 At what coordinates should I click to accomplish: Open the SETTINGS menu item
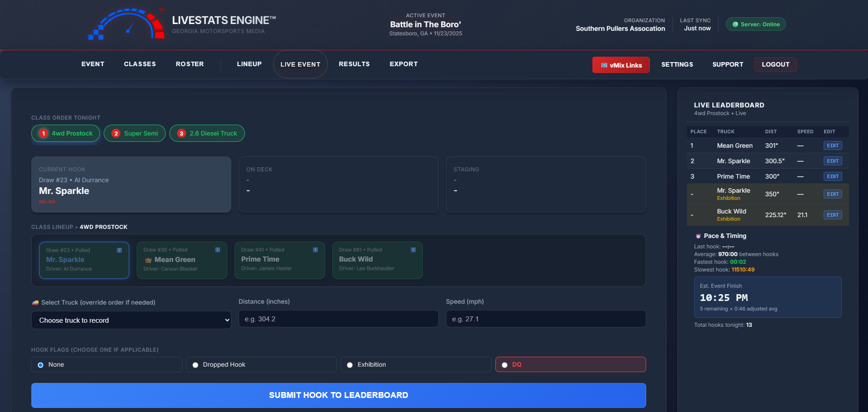pyautogui.click(x=677, y=64)
